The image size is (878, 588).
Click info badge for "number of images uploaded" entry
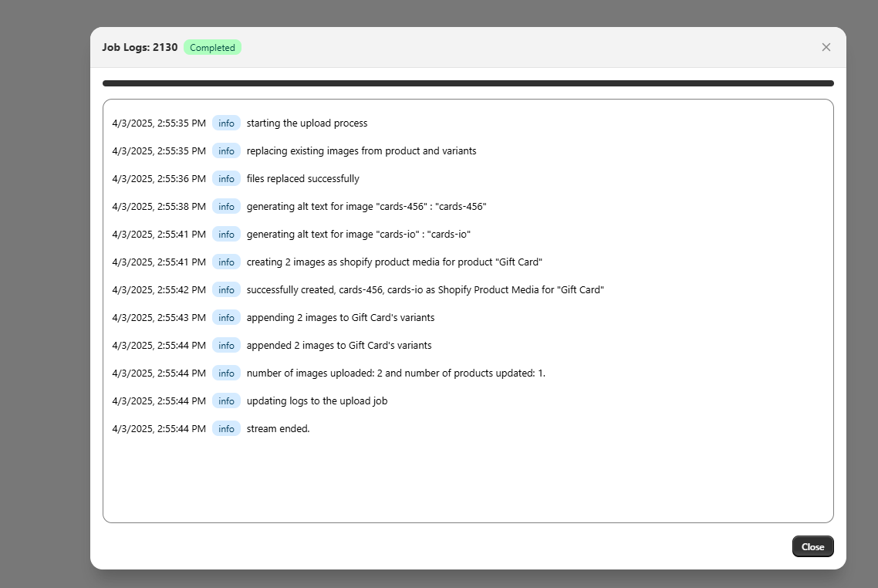pos(226,373)
